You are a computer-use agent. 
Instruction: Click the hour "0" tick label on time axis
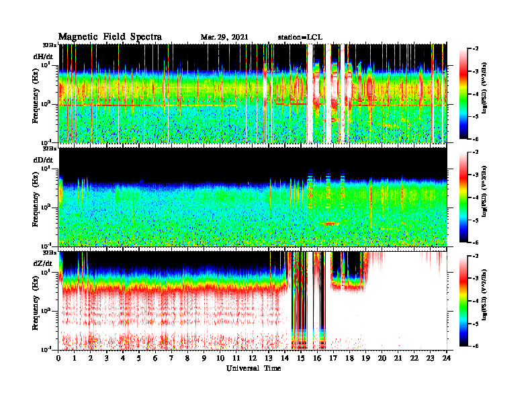pos(58,359)
